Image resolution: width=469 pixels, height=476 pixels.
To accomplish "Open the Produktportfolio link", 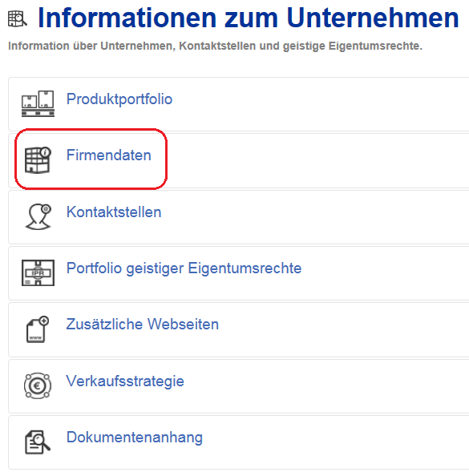I will (x=119, y=99).
